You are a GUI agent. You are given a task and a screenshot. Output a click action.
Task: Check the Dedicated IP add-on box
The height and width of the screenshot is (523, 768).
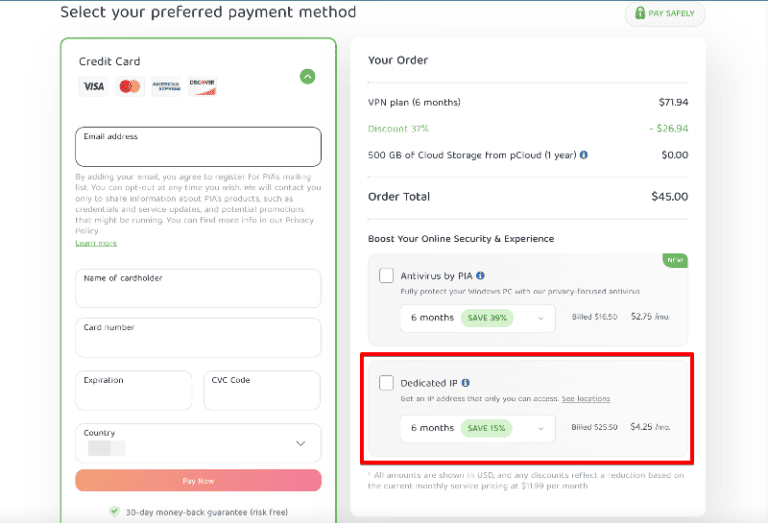tap(386, 383)
